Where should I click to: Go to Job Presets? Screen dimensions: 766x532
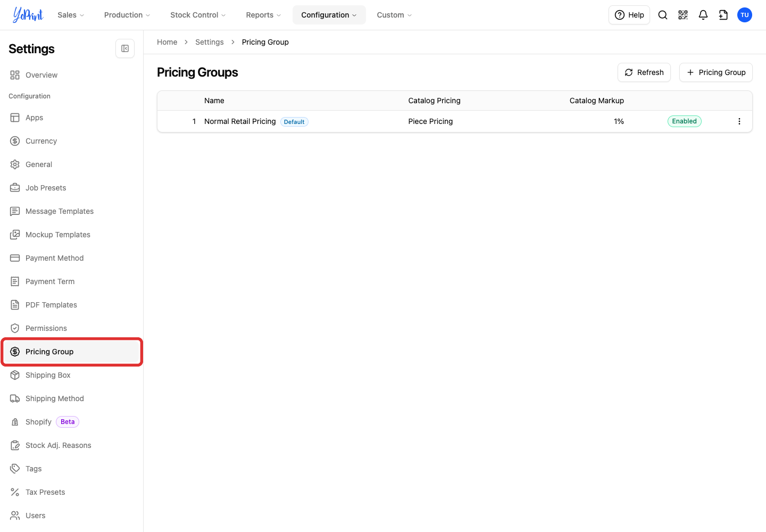coord(71,188)
